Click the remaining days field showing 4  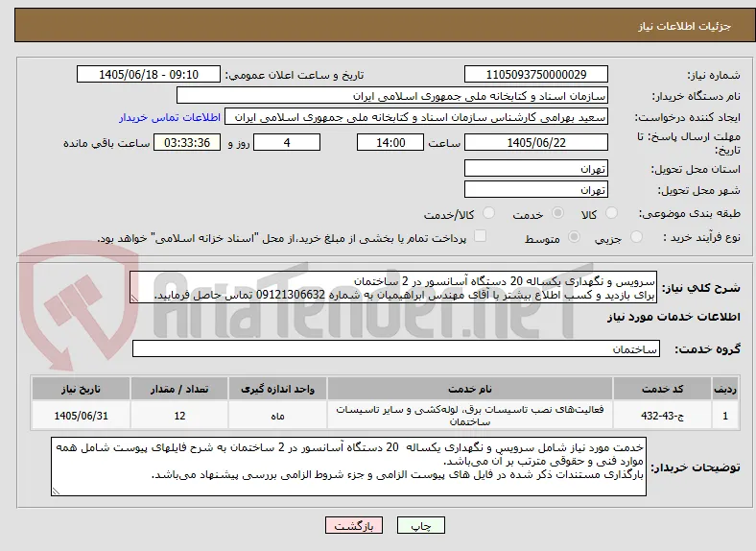tap(287, 142)
